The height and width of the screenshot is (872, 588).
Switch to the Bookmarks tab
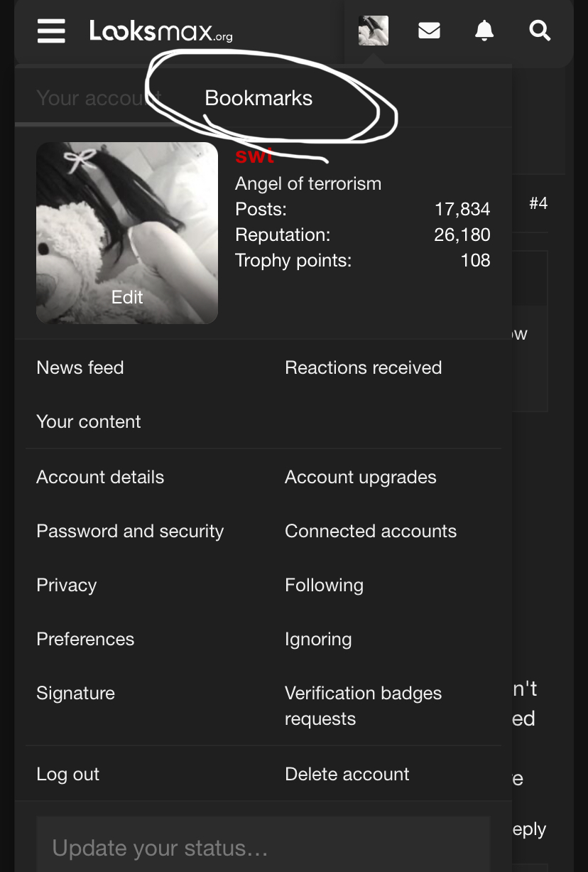258,98
